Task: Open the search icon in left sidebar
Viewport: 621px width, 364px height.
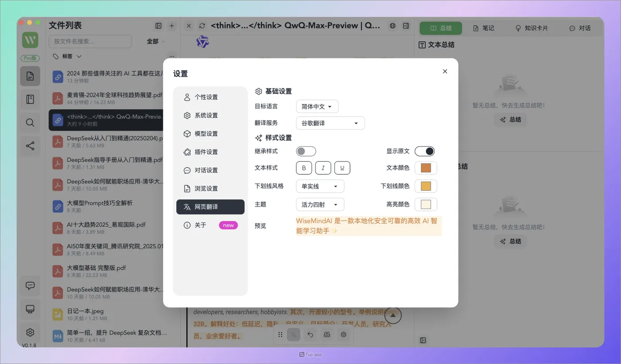Action: pyautogui.click(x=30, y=123)
